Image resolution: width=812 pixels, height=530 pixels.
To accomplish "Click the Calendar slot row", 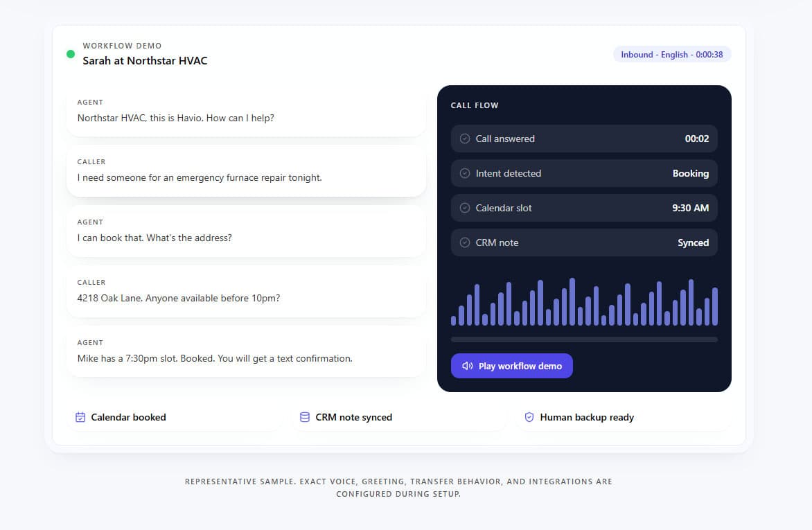I will point(584,208).
